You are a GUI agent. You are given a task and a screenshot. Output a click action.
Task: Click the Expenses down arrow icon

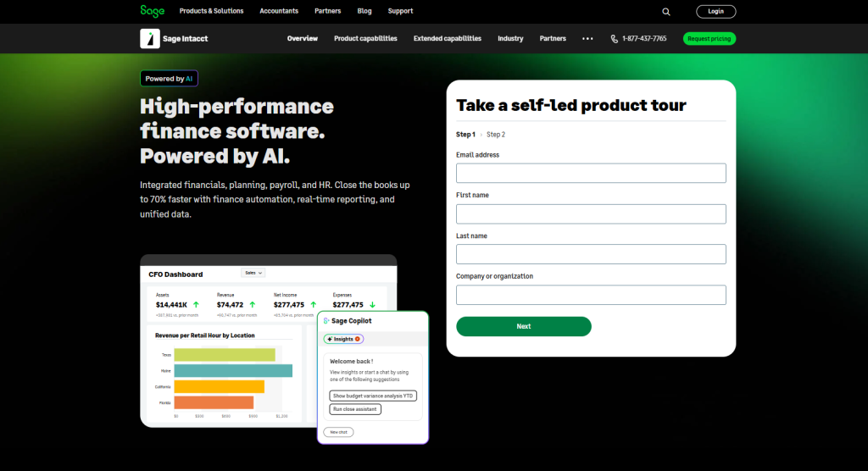point(373,305)
